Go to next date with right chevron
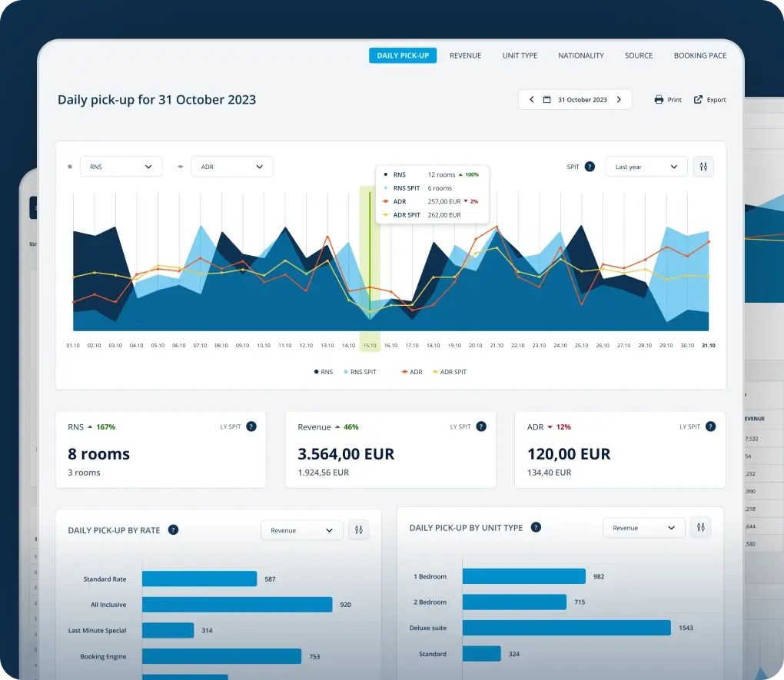Viewport: 784px width, 680px height. [619, 99]
